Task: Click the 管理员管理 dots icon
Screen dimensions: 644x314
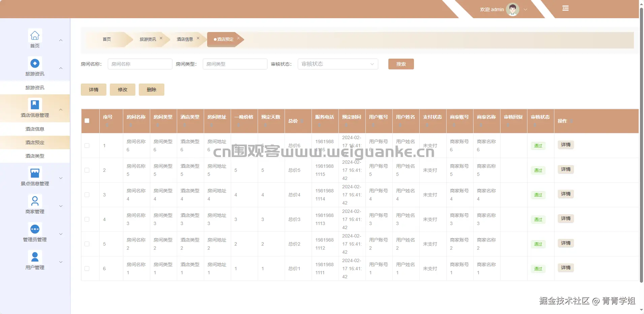Action: pyautogui.click(x=35, y=229)
